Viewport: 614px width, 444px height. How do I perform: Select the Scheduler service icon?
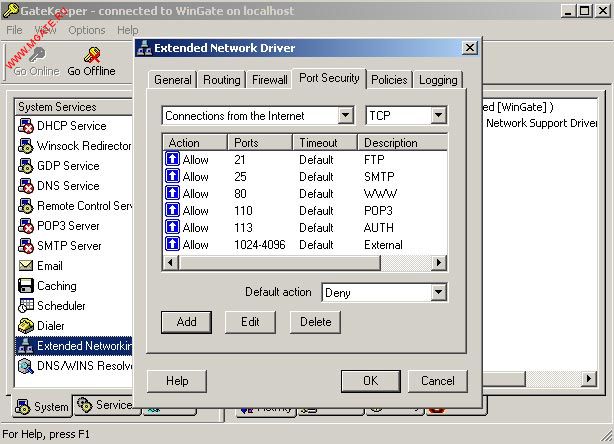[x=26, y=306]
